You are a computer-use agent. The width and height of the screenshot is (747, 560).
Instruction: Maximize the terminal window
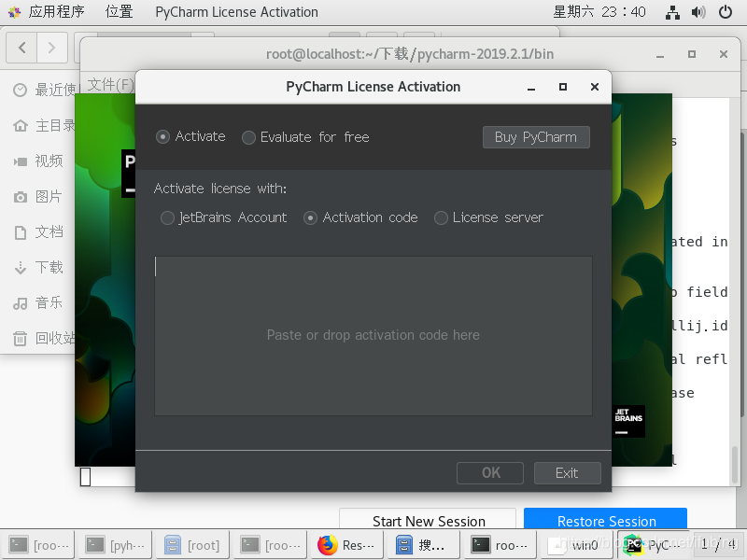point(692,54)
